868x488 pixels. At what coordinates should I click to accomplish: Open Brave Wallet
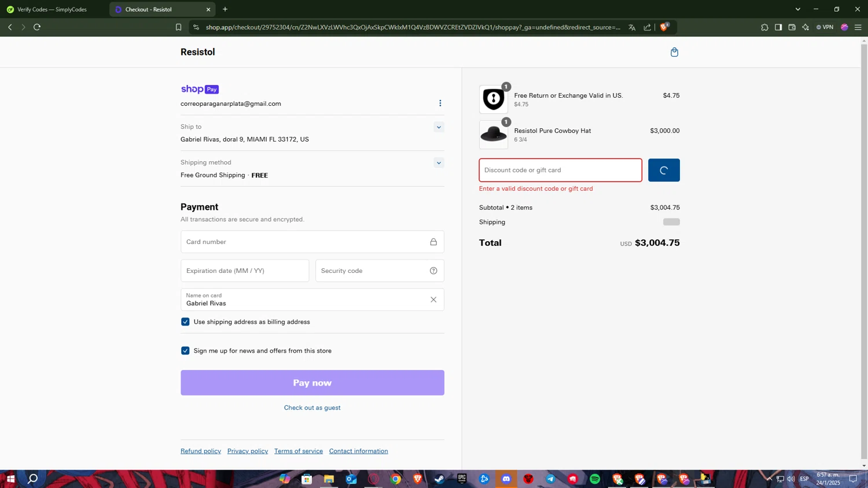point(792,27)
